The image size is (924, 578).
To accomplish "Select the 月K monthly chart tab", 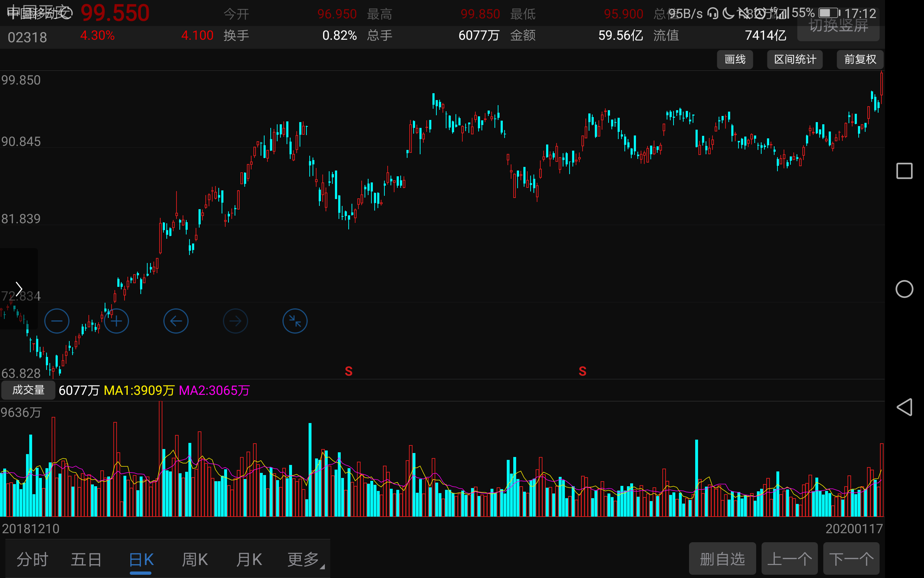I will 249,559.
